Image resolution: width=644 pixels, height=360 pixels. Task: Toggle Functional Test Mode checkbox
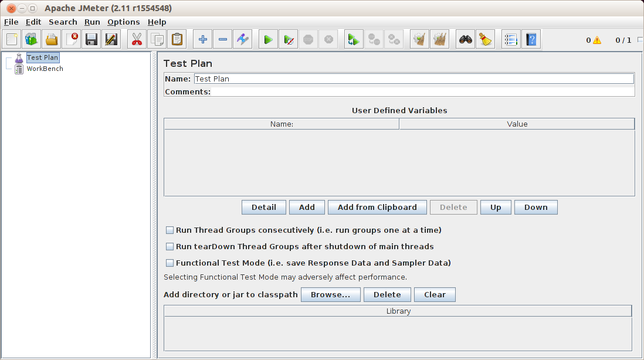tap(170, 263)
